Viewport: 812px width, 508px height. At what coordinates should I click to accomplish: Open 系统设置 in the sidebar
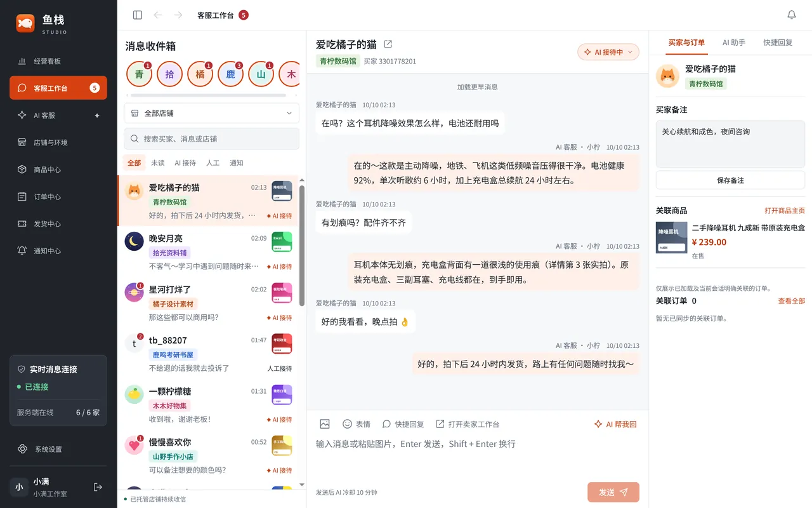(58, 449)
